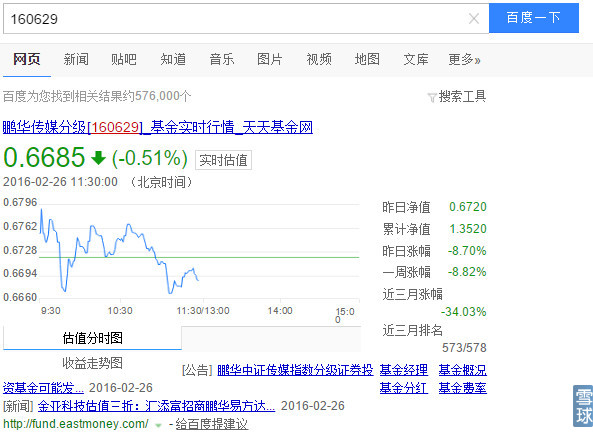Click the green down arrow next to 0.6685

point(98,158)
